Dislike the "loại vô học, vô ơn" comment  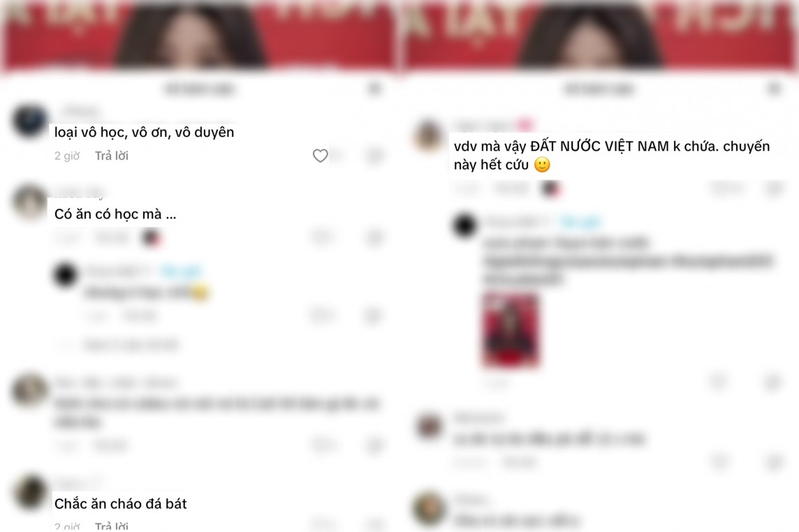tap(374, 156)
